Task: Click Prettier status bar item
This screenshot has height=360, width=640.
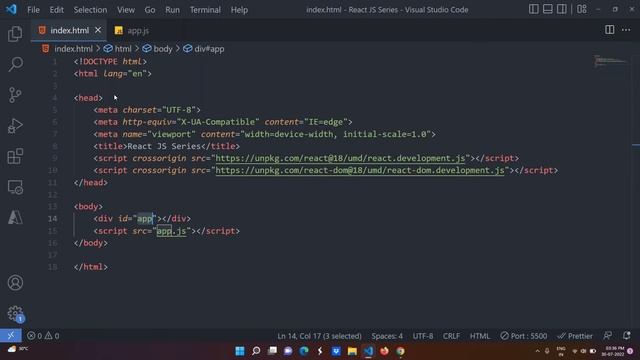Action: pos(575,336)
